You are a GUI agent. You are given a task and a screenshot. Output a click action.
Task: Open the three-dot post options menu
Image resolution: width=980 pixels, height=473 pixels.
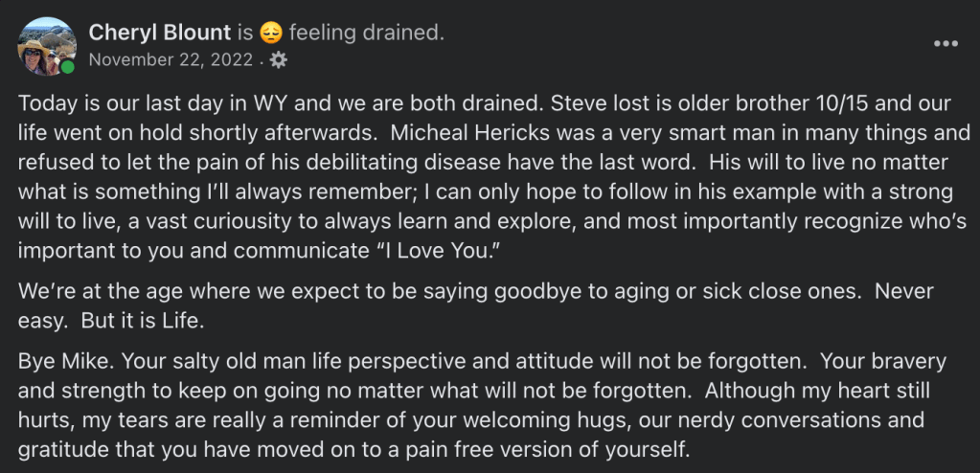point(945,44)
